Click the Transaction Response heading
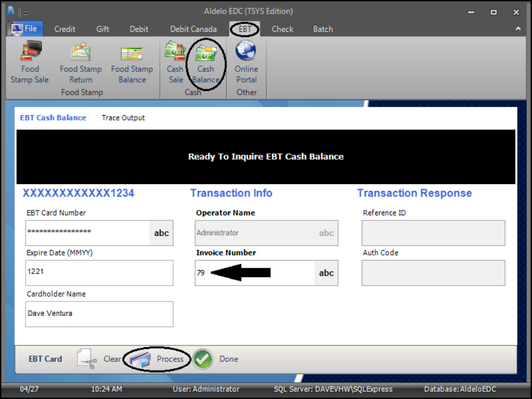This screenshot has height=399, width=532. pos(414,193)
